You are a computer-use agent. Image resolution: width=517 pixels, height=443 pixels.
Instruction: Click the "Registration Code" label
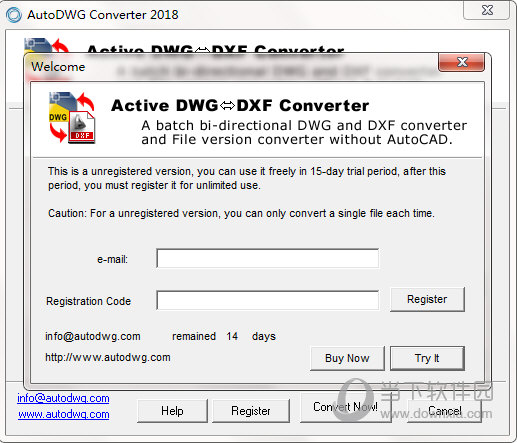pyautogui.click(x=88, y=301)
